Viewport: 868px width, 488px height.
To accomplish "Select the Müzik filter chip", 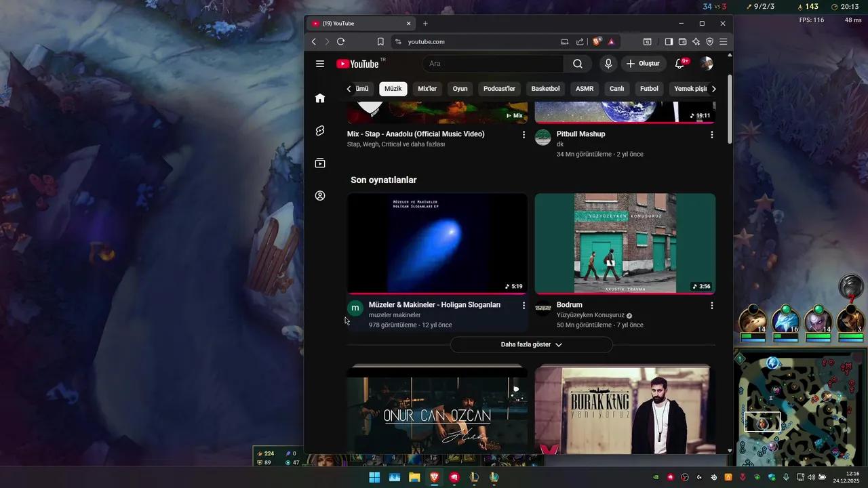I will pyautogui.click(x=393, y=88).
